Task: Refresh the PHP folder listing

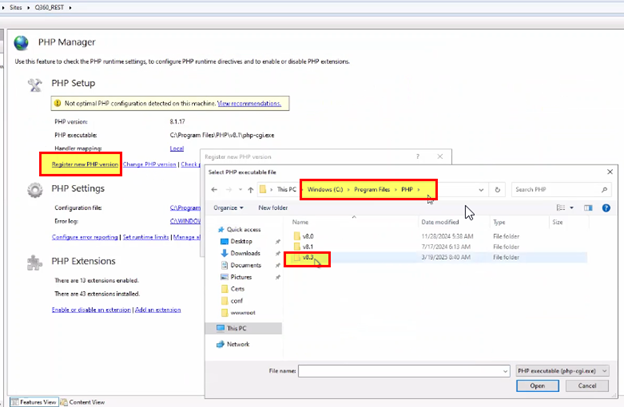Action: (498, 189)
